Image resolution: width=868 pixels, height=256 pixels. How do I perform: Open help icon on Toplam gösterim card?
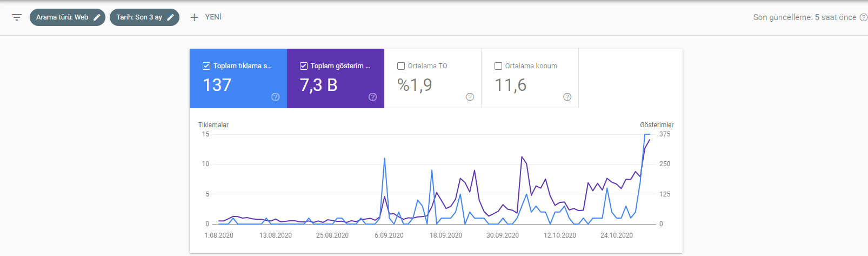[372, 97]
